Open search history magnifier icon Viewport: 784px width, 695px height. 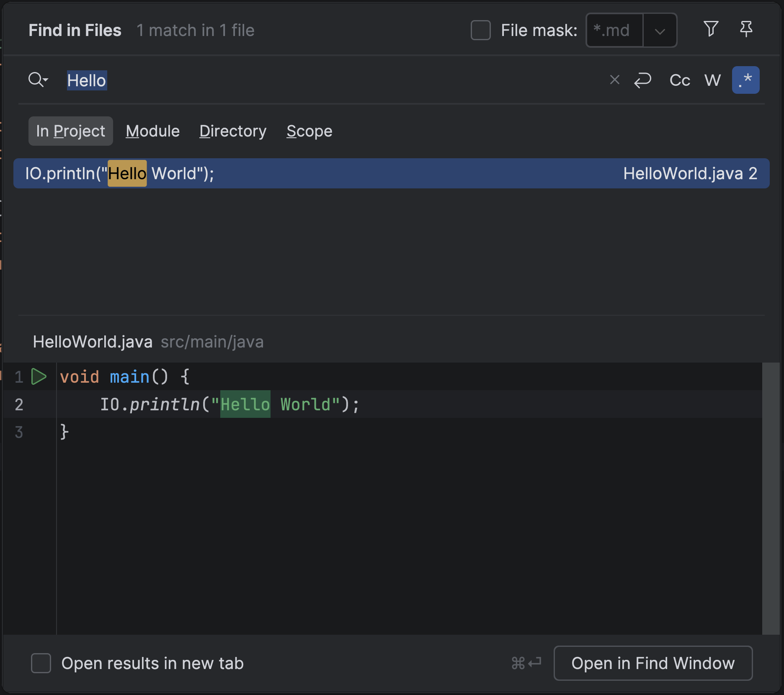pos(38,80)
